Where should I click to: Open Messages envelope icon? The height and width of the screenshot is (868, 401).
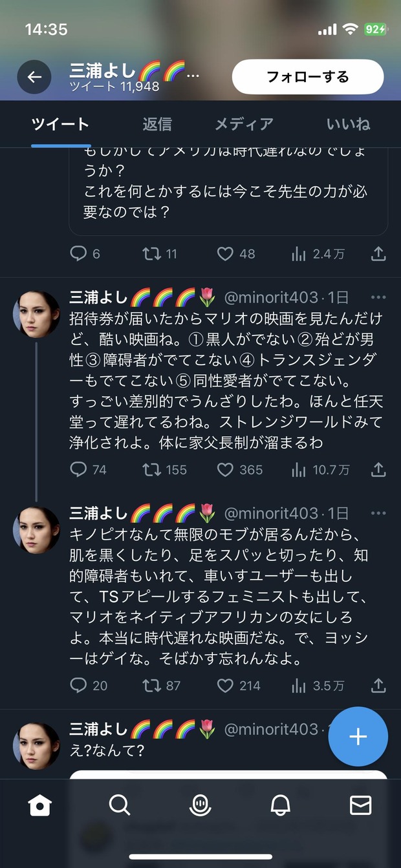(x=360, y=805)
